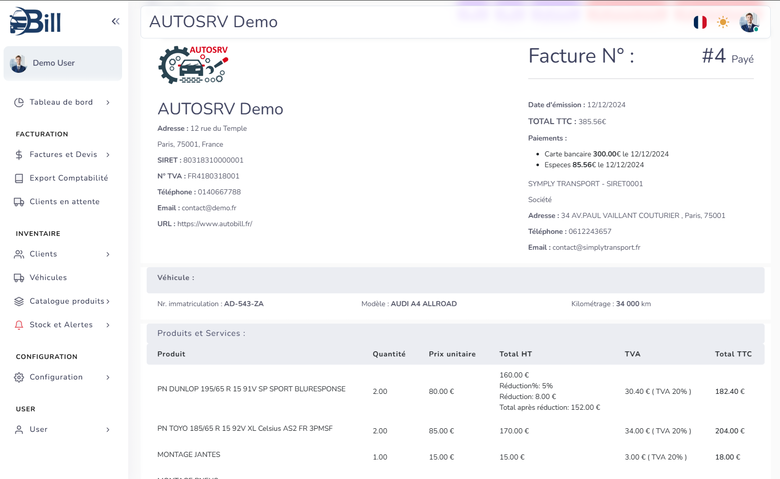Open user avatar menu in top bar
Image resolution: width=780 pixels, height=479 pixels.
coord(749,22)
